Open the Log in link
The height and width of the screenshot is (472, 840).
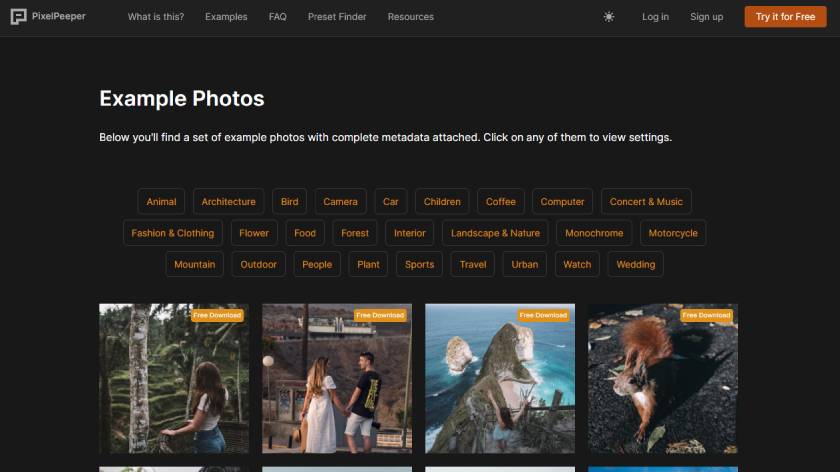pos(655,17)
